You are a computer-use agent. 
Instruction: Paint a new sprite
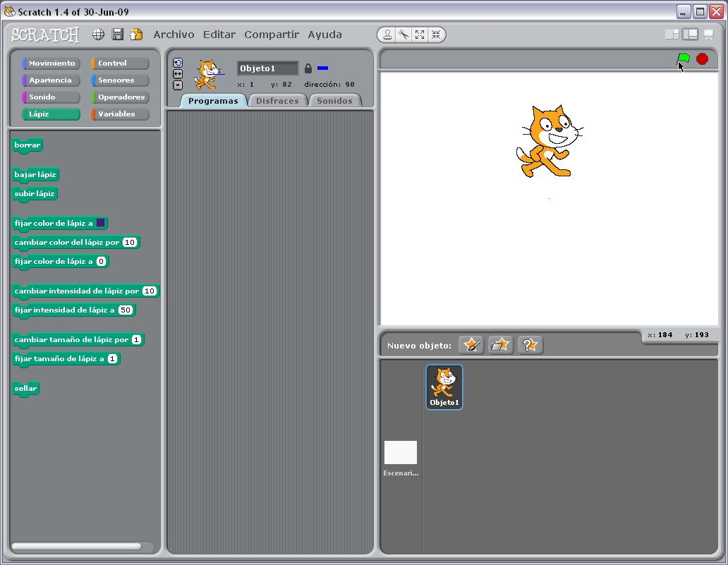pos(472,345)
